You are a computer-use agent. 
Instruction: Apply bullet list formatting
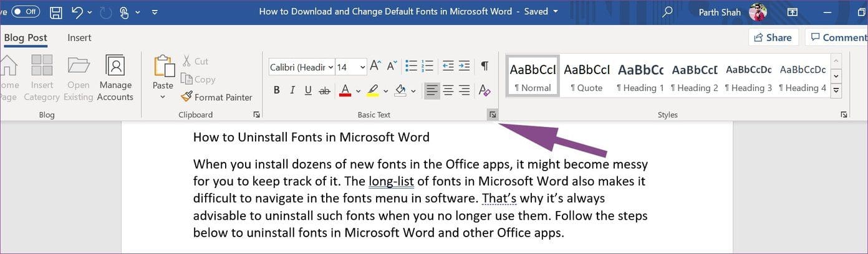(411, 66)
